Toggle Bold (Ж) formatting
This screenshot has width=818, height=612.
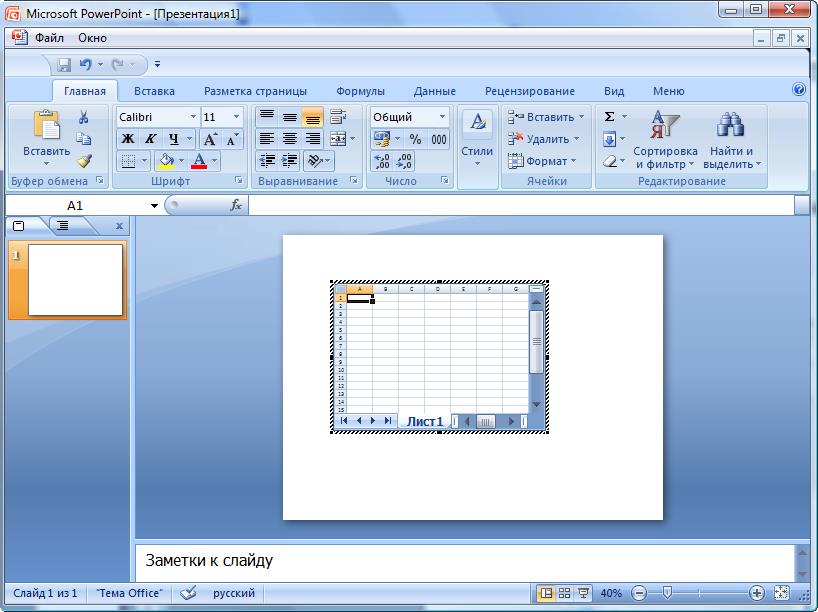(128, 139)
